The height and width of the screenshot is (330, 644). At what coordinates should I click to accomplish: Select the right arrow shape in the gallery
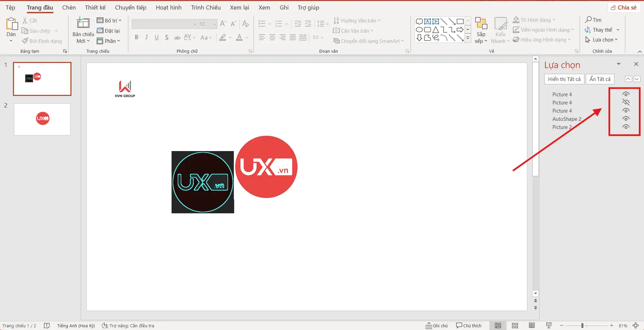(x=460, y=30)
